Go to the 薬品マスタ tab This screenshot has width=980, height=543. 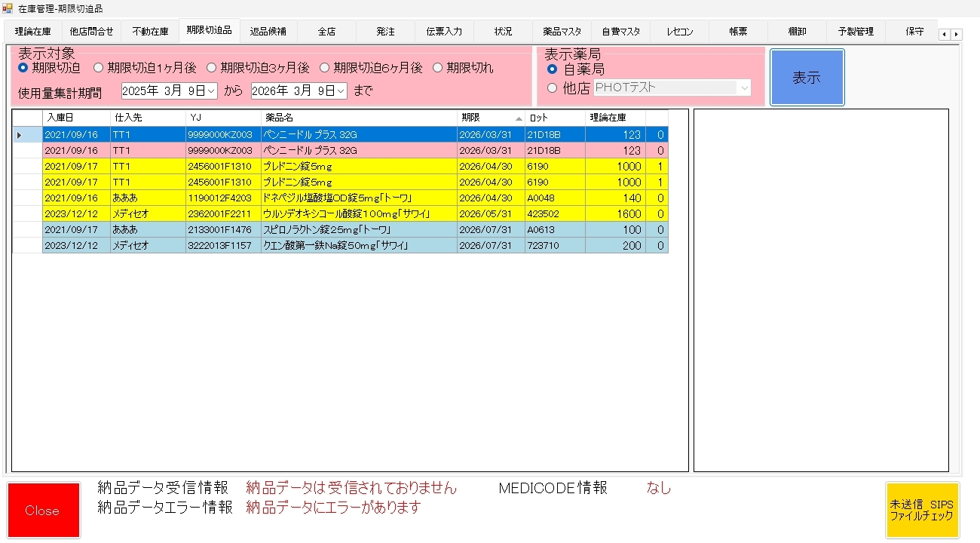(562, 32)
